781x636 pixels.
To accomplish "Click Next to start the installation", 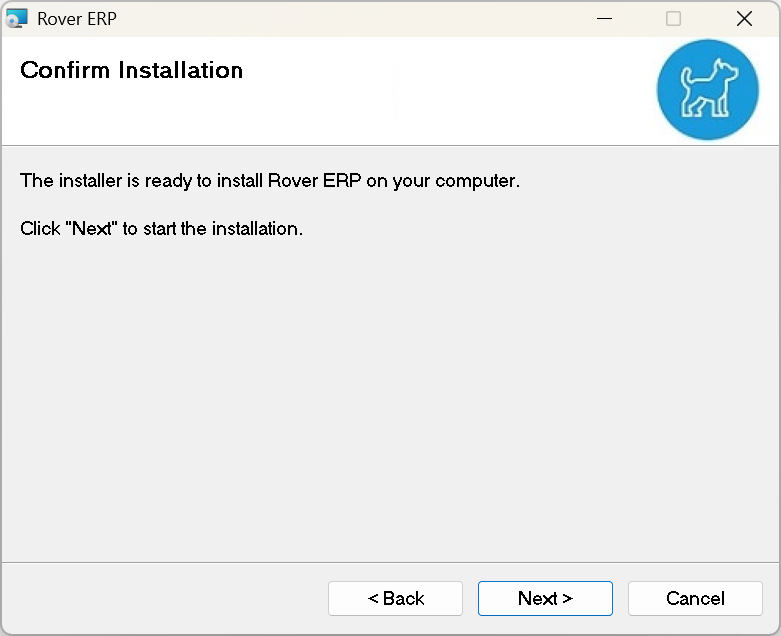I will coord(545,598).
